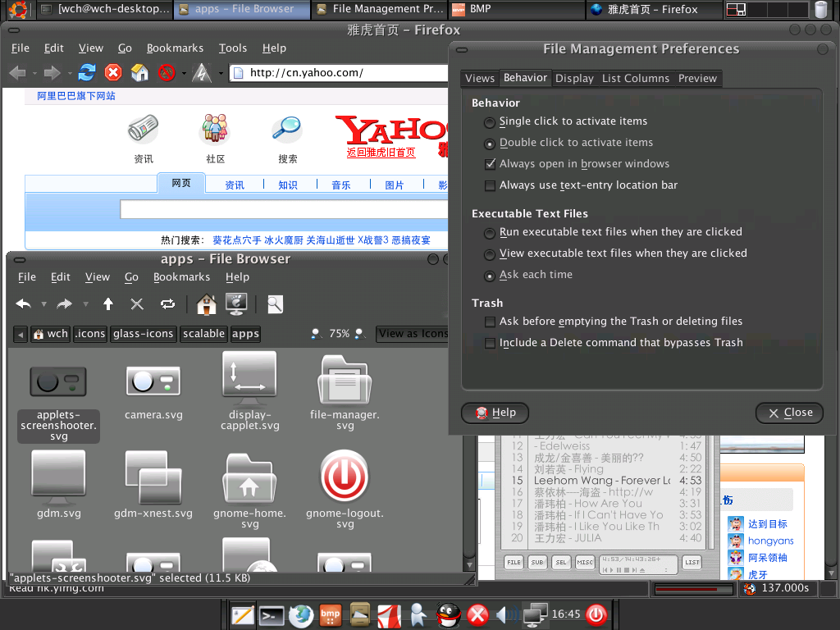The image size is (840, 630).
Task: Click Firefox URL address field
Action: click(339, 73)
